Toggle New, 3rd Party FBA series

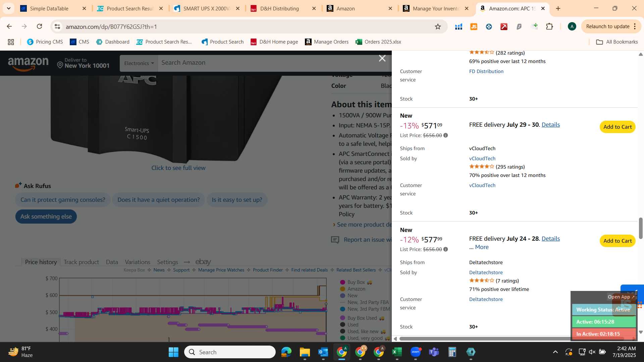click(364, 302)
